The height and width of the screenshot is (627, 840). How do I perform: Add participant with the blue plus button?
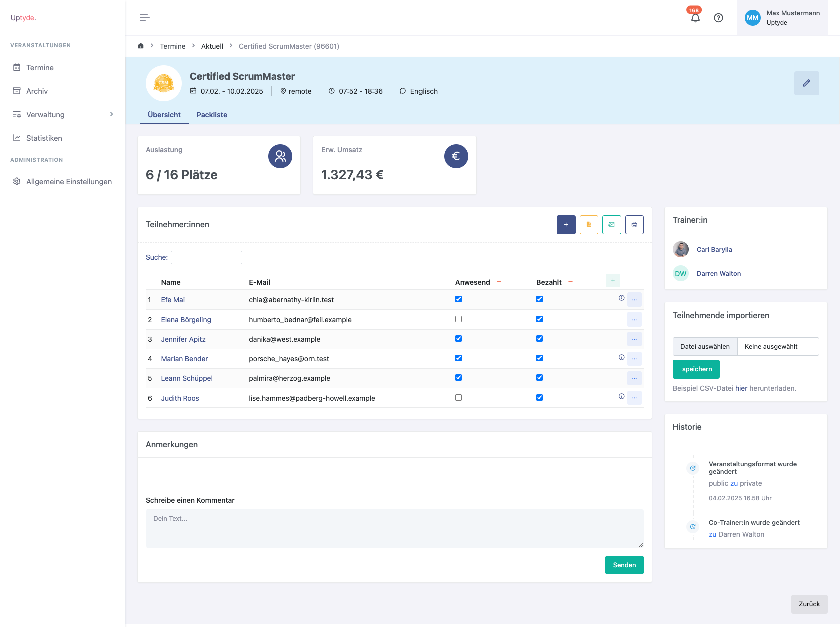566,225
